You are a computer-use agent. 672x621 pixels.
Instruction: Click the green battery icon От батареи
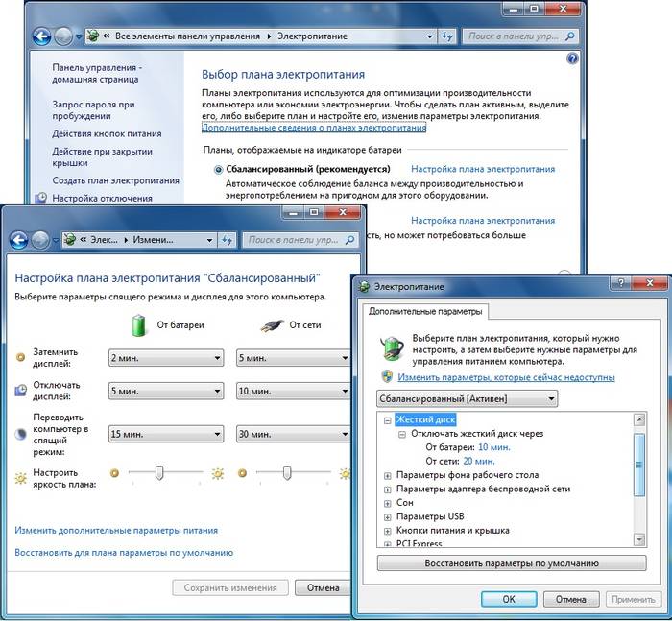(141, 324)
